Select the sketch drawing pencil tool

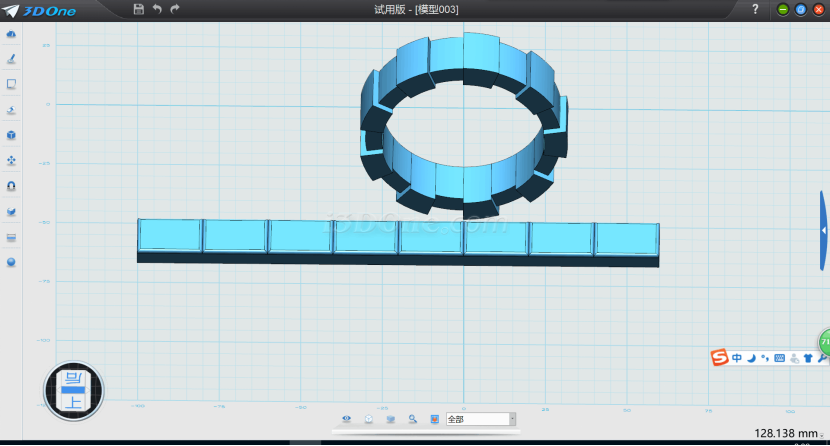11,59
